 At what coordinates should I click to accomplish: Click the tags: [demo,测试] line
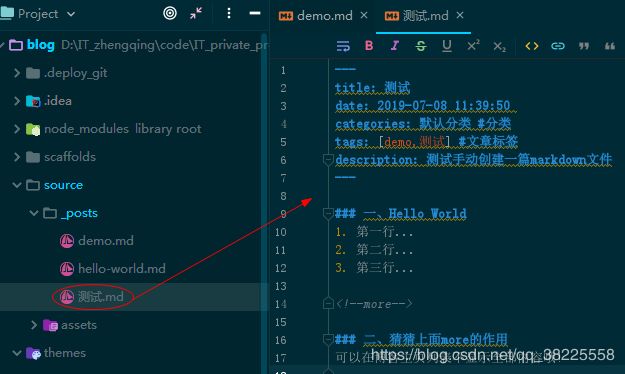click(426, 142)
